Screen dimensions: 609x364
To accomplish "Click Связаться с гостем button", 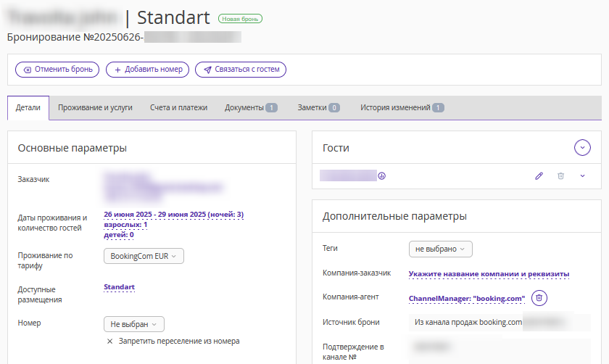I will (241, 70).
